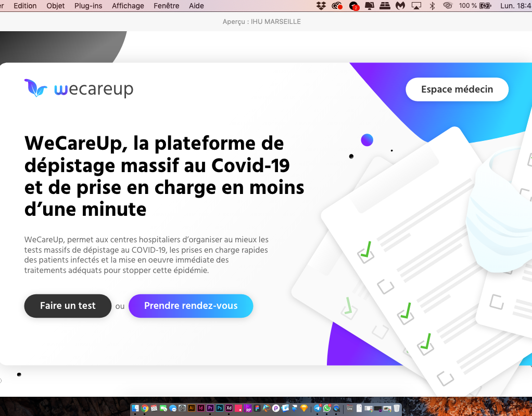Click the battery status icon
This screenshot has width=532, height=416.
[x=485, y=6]
